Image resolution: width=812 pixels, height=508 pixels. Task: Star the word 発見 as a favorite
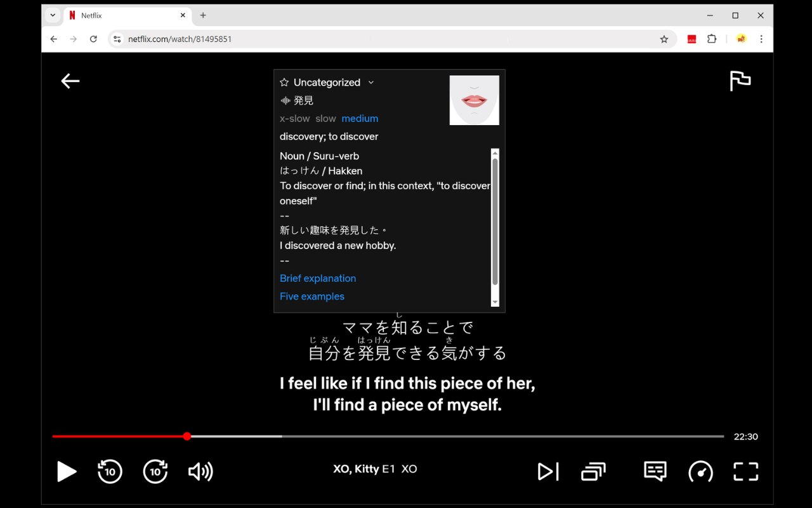284,83
